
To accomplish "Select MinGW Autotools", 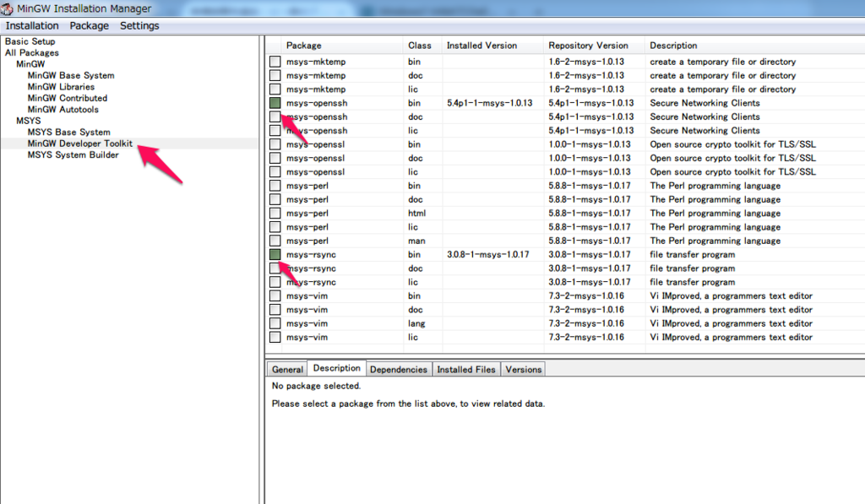I will 63,109.
